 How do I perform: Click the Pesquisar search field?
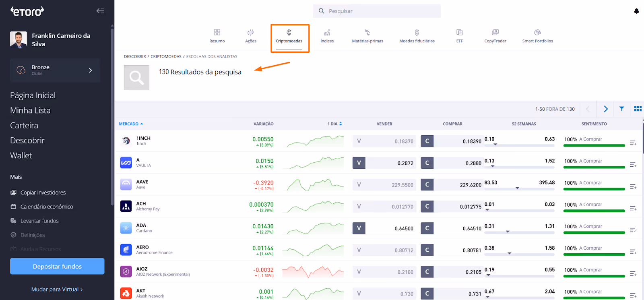(x=377, y=11)
